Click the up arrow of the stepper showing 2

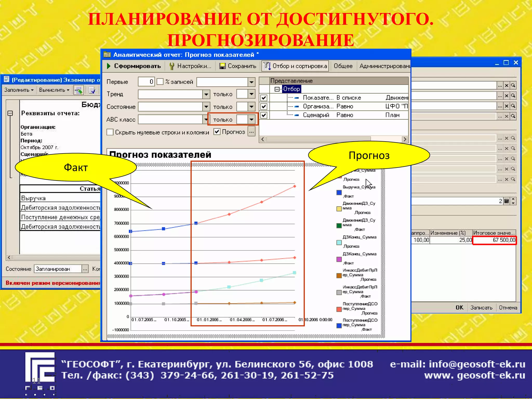tap(513, 199)
